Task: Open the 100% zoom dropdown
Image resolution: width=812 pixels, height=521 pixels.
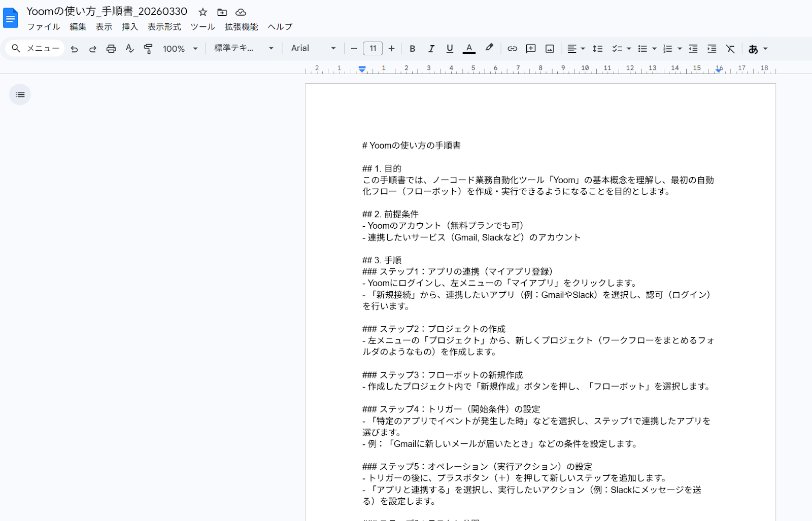Action: (180, 49)
